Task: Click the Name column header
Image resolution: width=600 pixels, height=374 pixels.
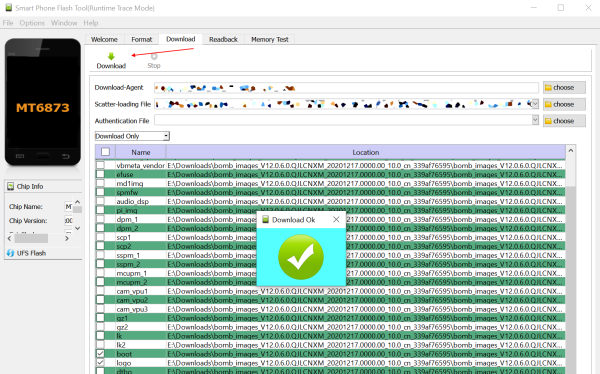Action: 141,152
